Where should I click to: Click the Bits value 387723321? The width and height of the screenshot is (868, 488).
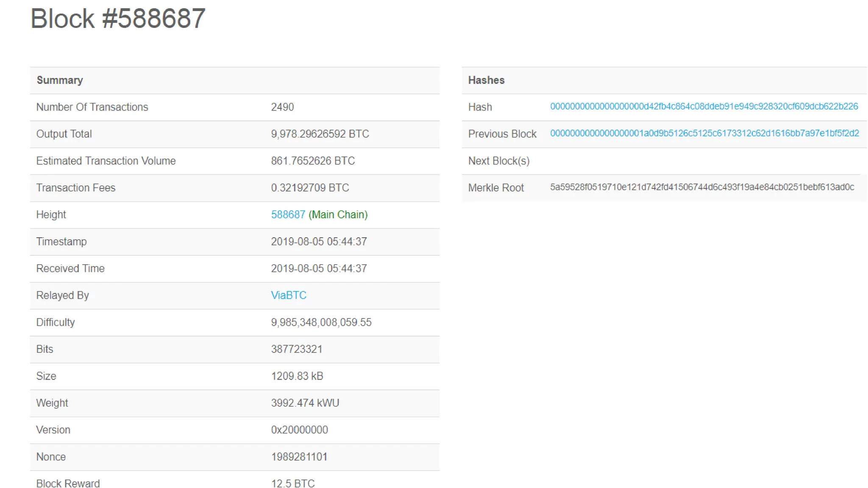tap(296, 349)
